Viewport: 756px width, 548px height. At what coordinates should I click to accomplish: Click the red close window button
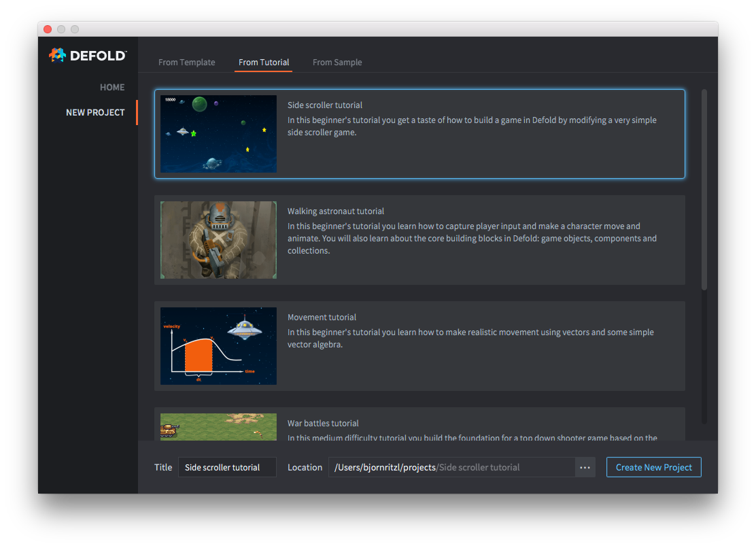click(x=48, y=29)
